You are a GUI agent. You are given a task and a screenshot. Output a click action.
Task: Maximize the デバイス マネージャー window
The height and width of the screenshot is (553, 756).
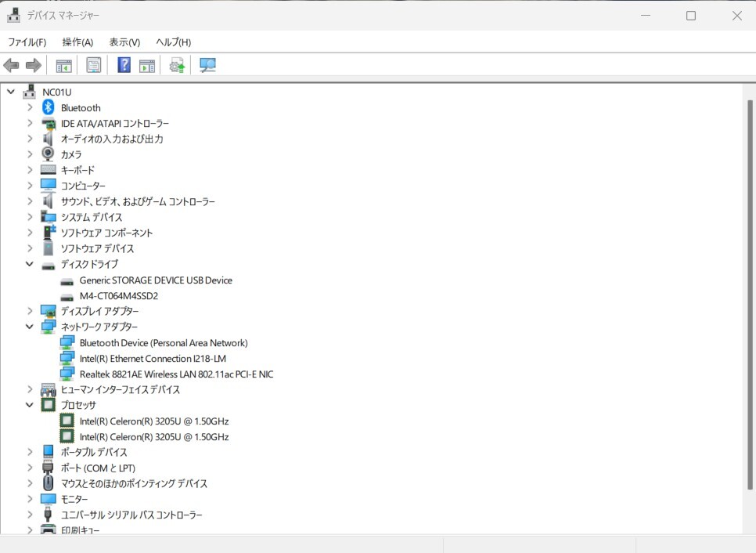click(x=691, y=16)
